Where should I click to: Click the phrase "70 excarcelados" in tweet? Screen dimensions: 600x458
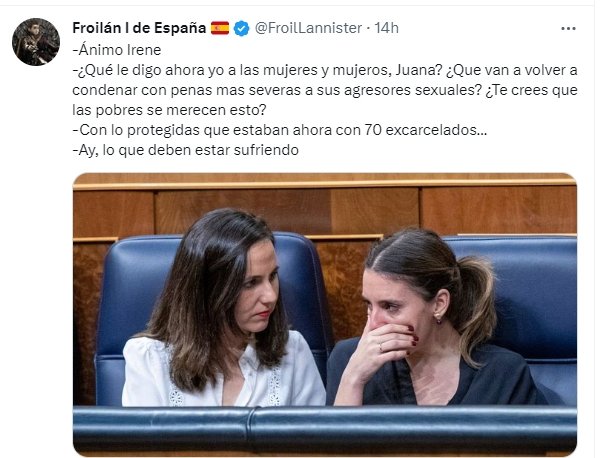(426, 130)
